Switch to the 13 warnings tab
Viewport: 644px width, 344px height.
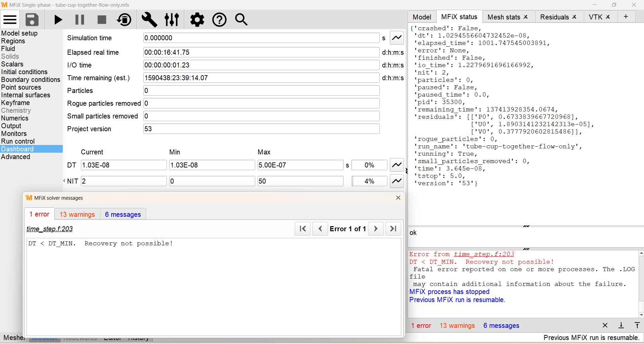pos(77,214)
